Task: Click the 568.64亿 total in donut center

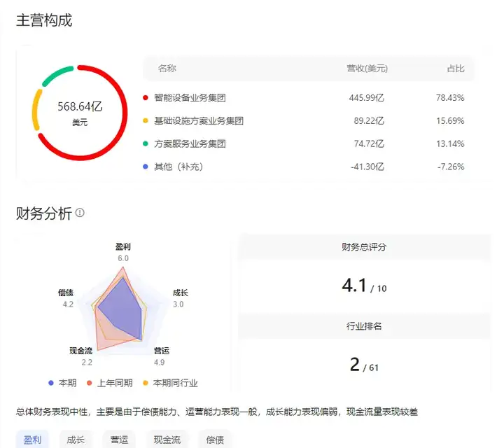Action: tap(80, 106)
